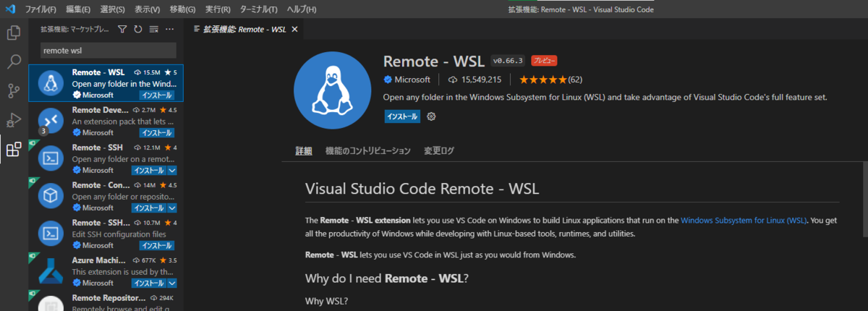Select the 拡張機能: Remote - WSL editor tab
This screenshot has width=868, height=311.
pos(244,29)
